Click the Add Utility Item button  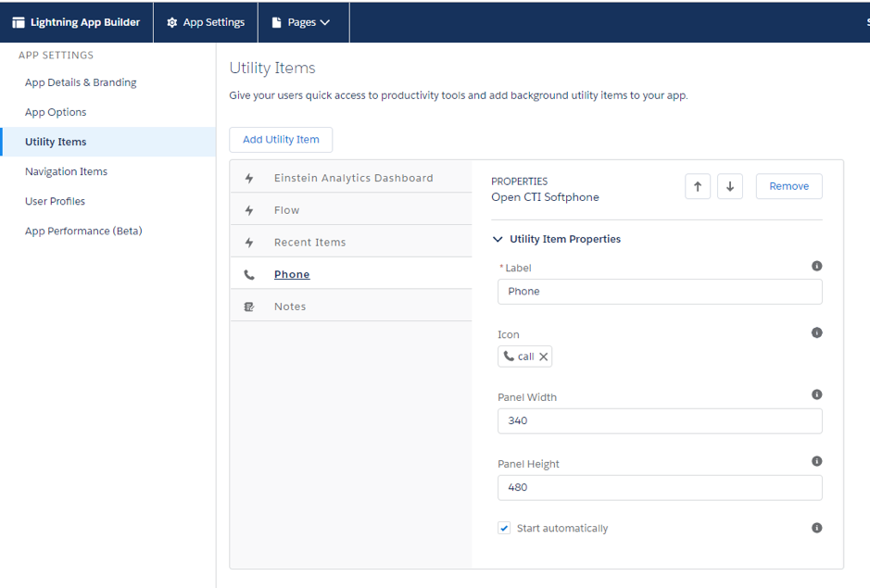pyautogui.click(x=281, y=140)
